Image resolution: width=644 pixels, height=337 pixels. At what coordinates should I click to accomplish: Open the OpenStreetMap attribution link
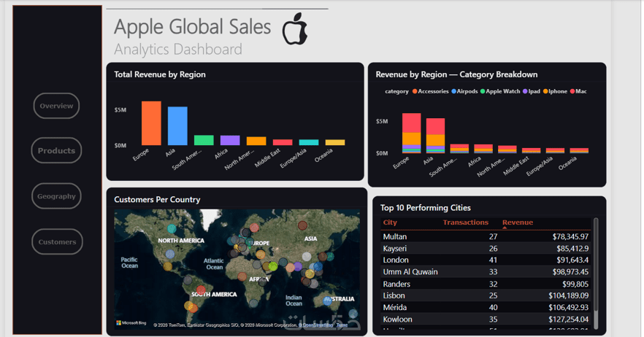(317, 325)
